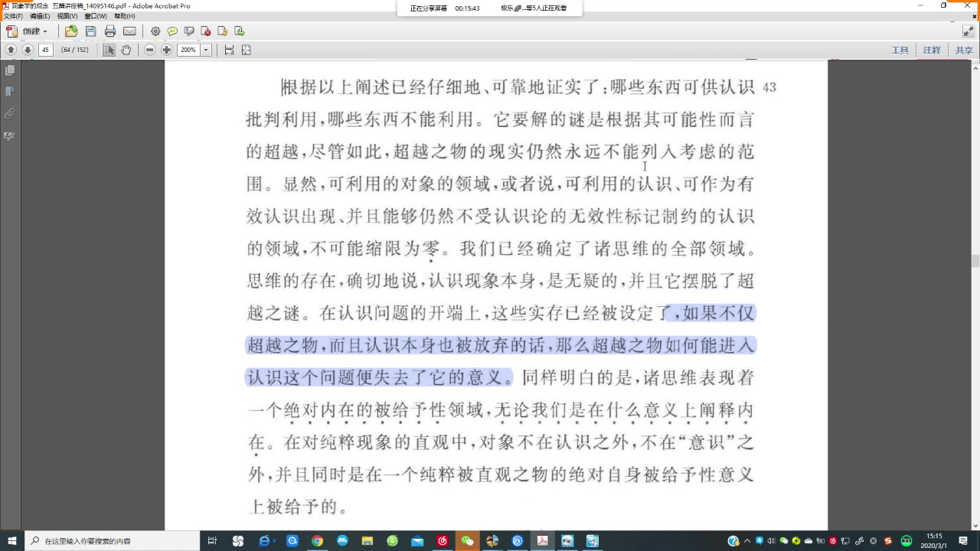The image size is (980, 551).
Task: Open NetEase Cloud Music from taskbar
Action: pyautogui.click(x=443, y=541)
